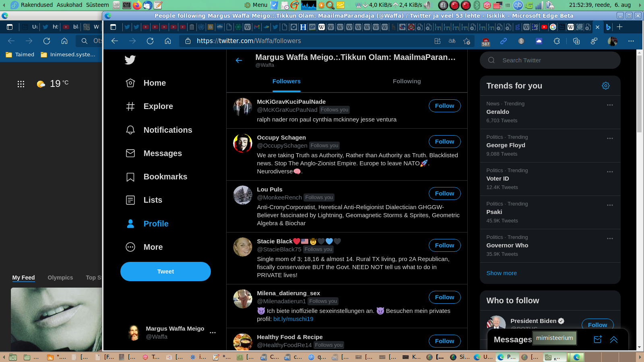Open Taimed bookmarks folder in background window
The width and height of the screenshot is (644, 362).
click(x=20, y=55)
